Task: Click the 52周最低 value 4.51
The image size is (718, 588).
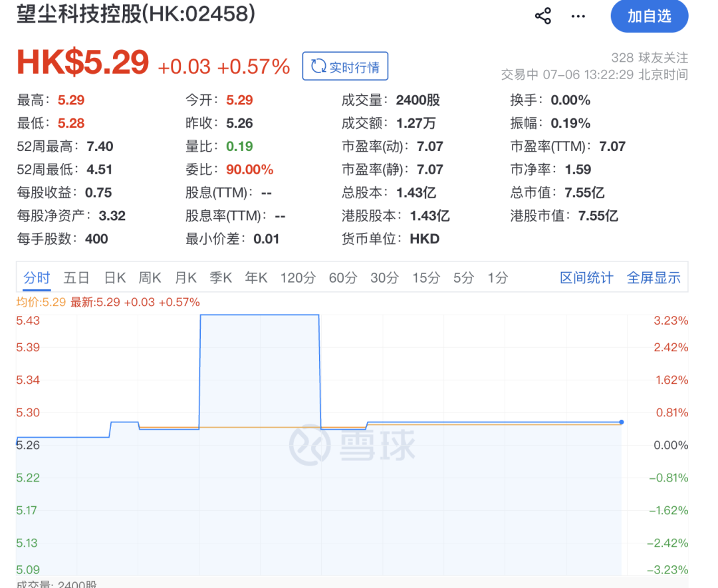Action: point(99,170)
